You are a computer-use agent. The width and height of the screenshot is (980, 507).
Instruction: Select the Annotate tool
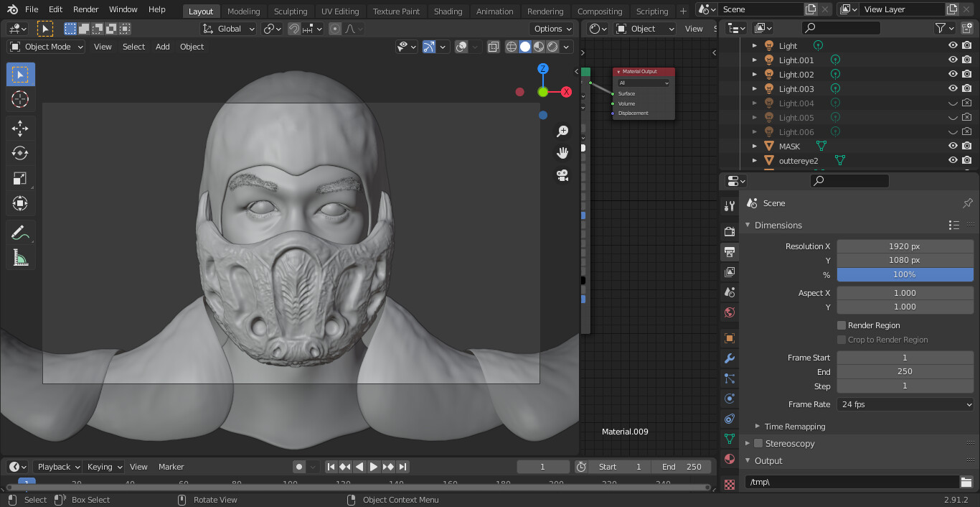pos(20,233)
